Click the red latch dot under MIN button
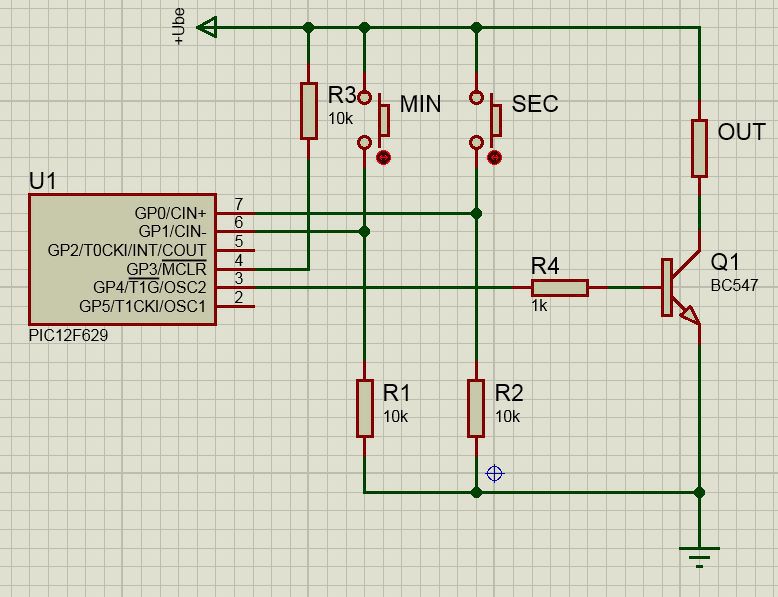The height and width of the screenshot is (597, 778). 383,158
